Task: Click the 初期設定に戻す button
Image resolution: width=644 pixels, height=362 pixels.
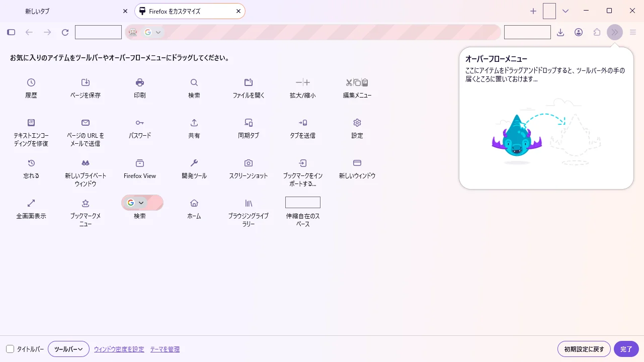Action: [584, 349]
